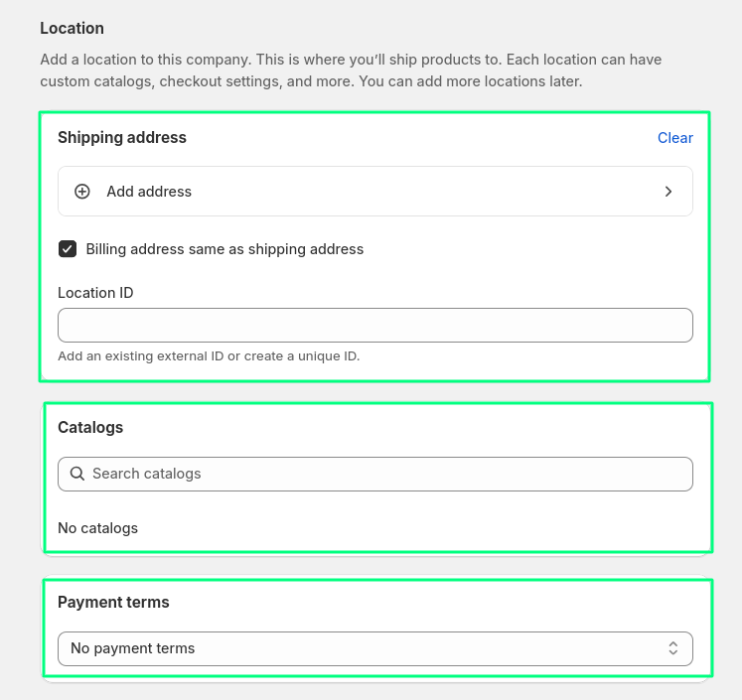The width and height of the screenshot is (742, 700).
Task: Click the magnifier icon in the catalogs search
Action: coord(77,474)
